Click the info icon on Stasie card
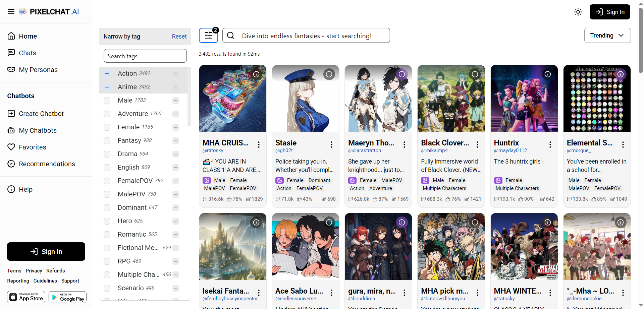This screenshot has width=644, height=309. pyautogui.click(x=329, y=74)
